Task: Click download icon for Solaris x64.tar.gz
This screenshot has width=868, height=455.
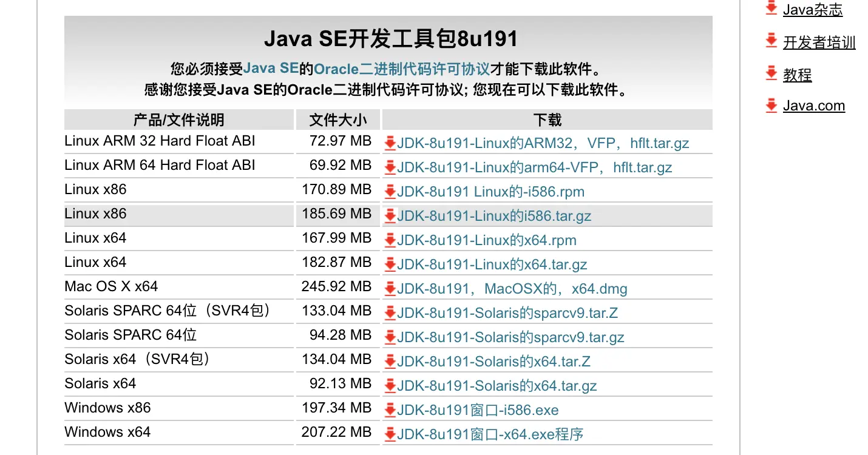Action: [390, 386]
